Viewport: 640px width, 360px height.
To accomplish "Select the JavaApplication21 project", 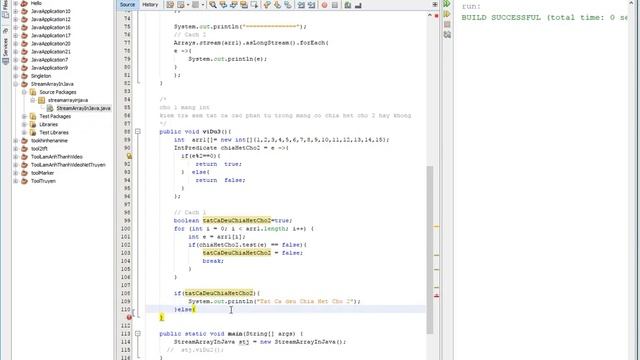I will pyautogui.click(x=51, y=52).
